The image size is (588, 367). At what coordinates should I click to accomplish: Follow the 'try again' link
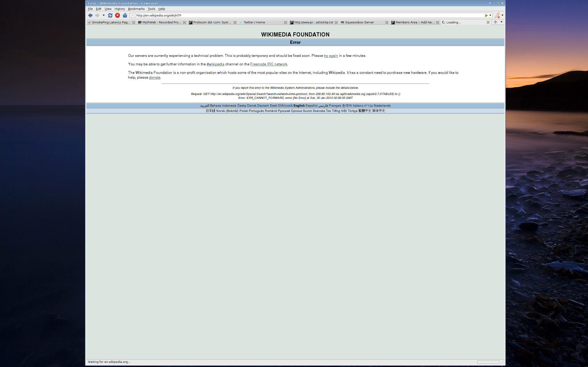tap(331, 56)
